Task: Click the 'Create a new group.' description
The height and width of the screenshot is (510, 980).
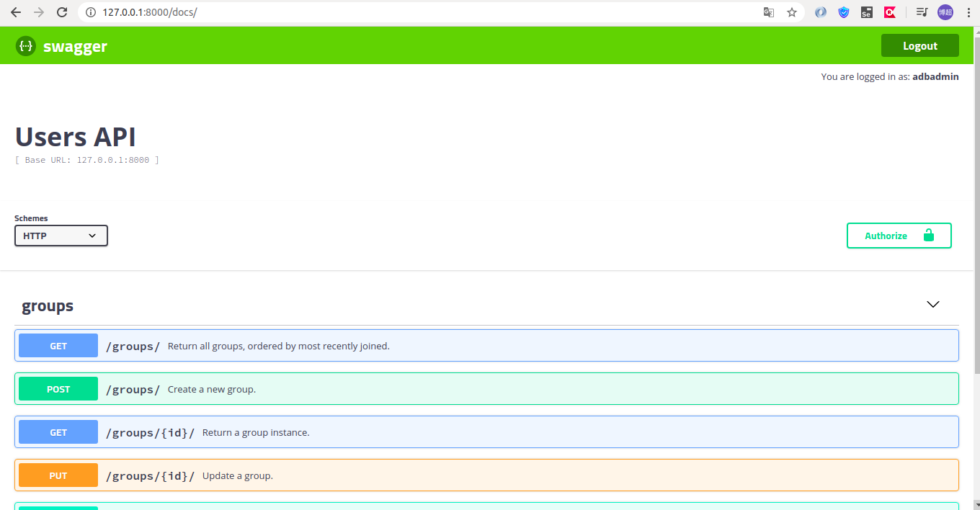Action: point(212,389)
